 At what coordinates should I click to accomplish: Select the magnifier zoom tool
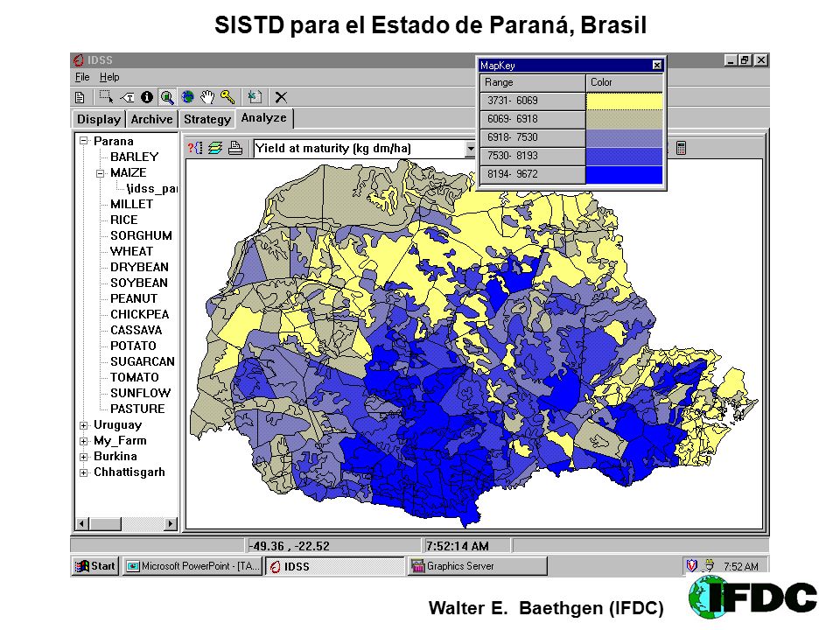pyautogui.click(x=167, y=97)
